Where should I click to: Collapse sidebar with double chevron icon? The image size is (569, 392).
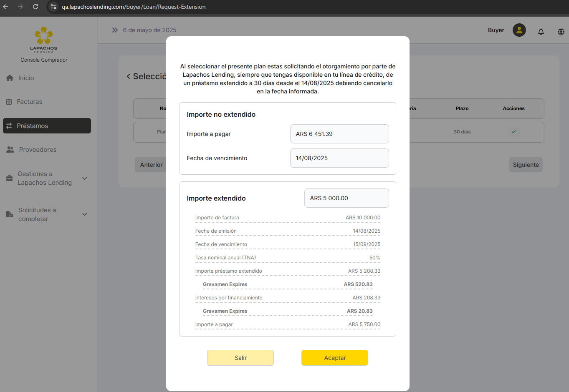tap(115, 30)
